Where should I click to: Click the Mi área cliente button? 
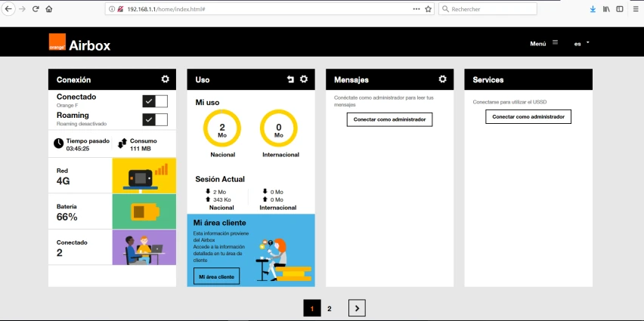coord(216,276)
